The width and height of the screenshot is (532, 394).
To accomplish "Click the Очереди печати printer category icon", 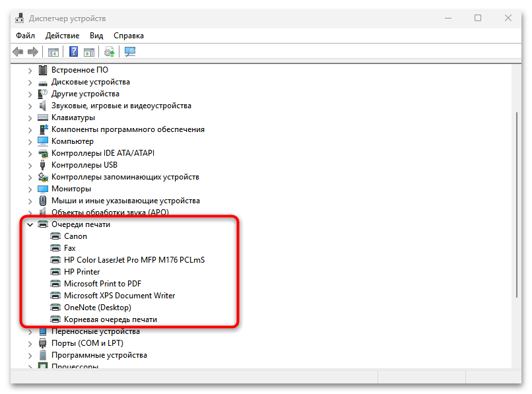I will [43, 224].
